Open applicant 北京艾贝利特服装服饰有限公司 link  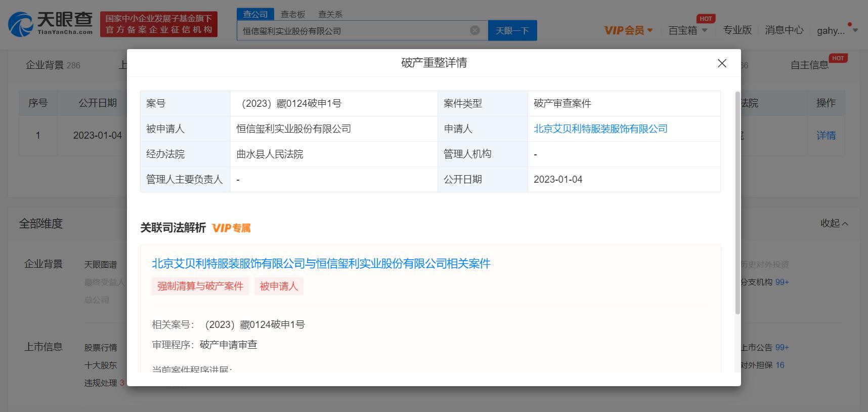(600, 129)
